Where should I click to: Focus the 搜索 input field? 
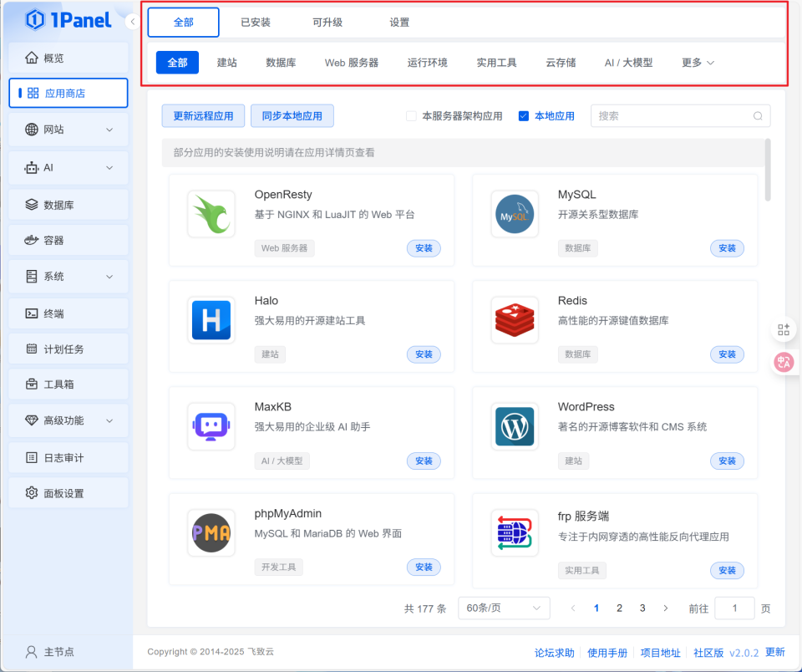click(680, 116)
